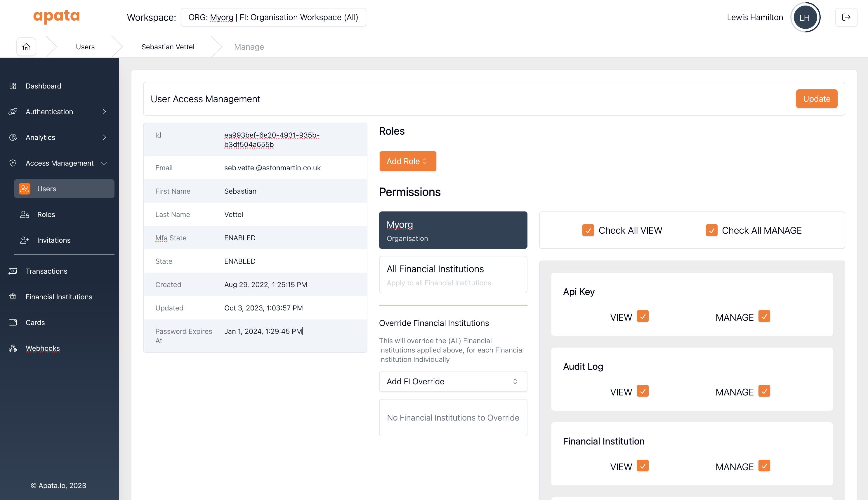Open the Add Role dropdown
Image resolution: width=868 pixels, height=500 pixels.
(407, 161)
